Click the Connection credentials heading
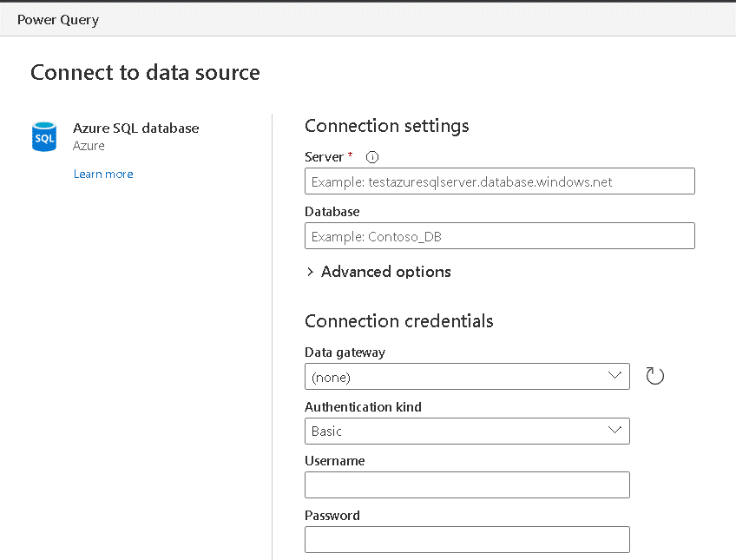Image resolution: width=736 pixels, height=560 pixels. tap(399, 321)
